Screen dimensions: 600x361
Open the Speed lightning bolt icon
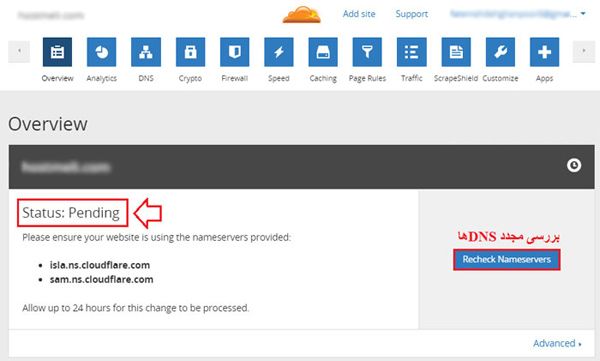pyautogui.click(x=279, y=52)
